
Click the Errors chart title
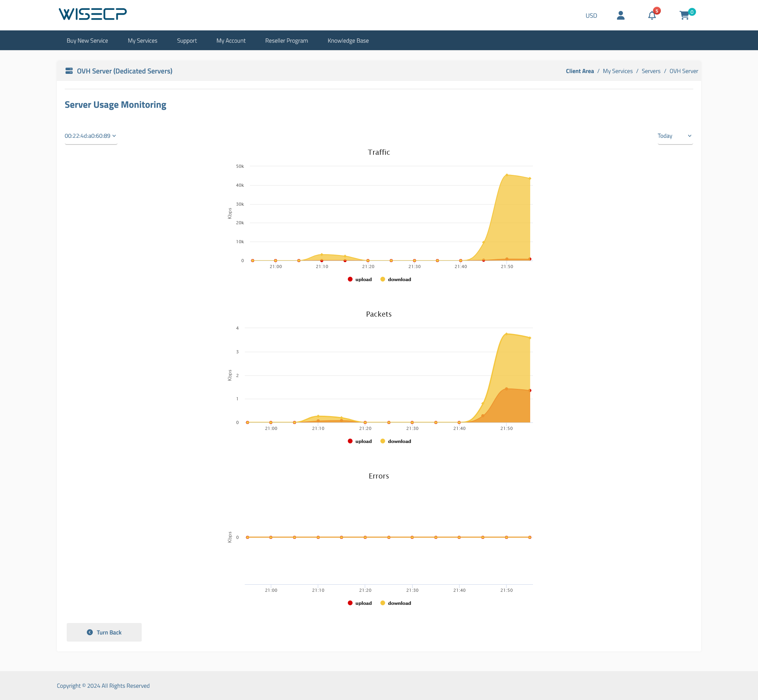379,476
